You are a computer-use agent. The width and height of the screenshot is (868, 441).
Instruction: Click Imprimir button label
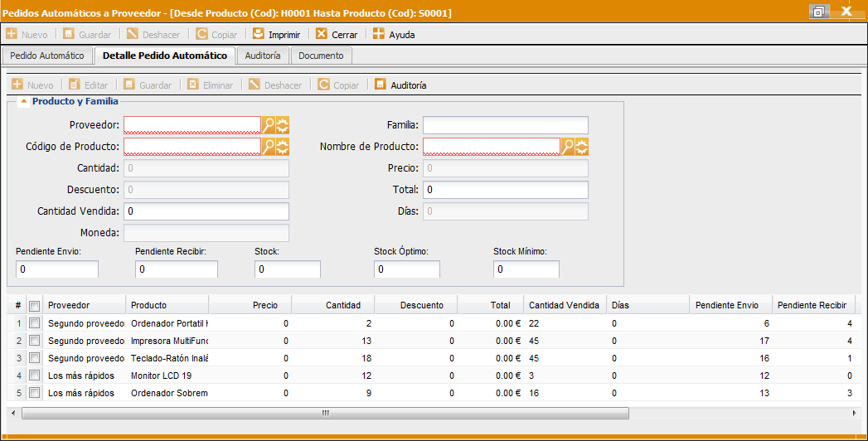pyautogui.click(x=284, y=35)
